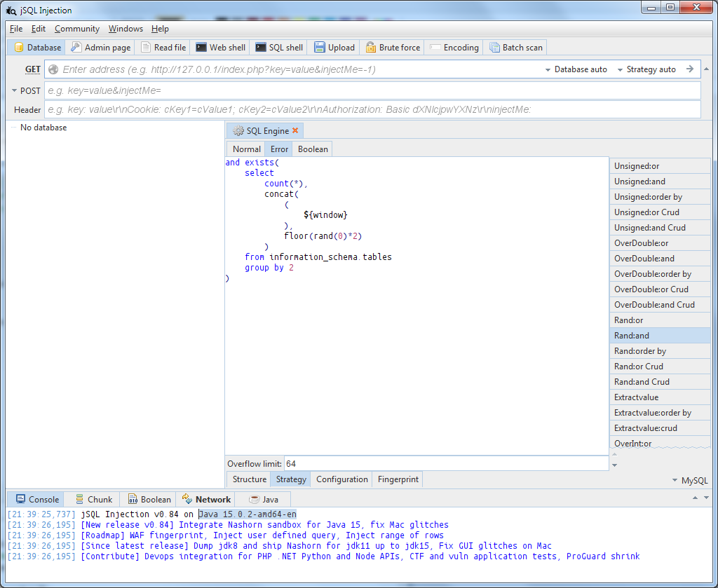Open the Community menu

point(77,29)
